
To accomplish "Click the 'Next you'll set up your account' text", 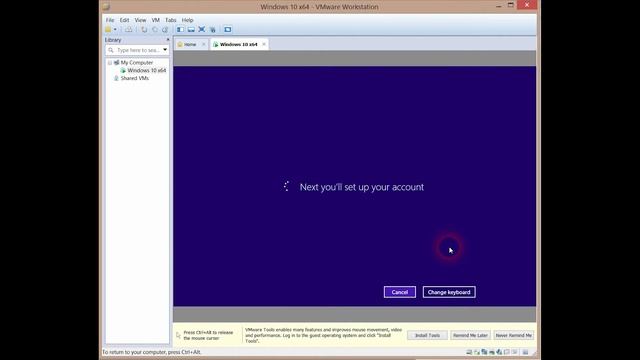I will [362, 187].
